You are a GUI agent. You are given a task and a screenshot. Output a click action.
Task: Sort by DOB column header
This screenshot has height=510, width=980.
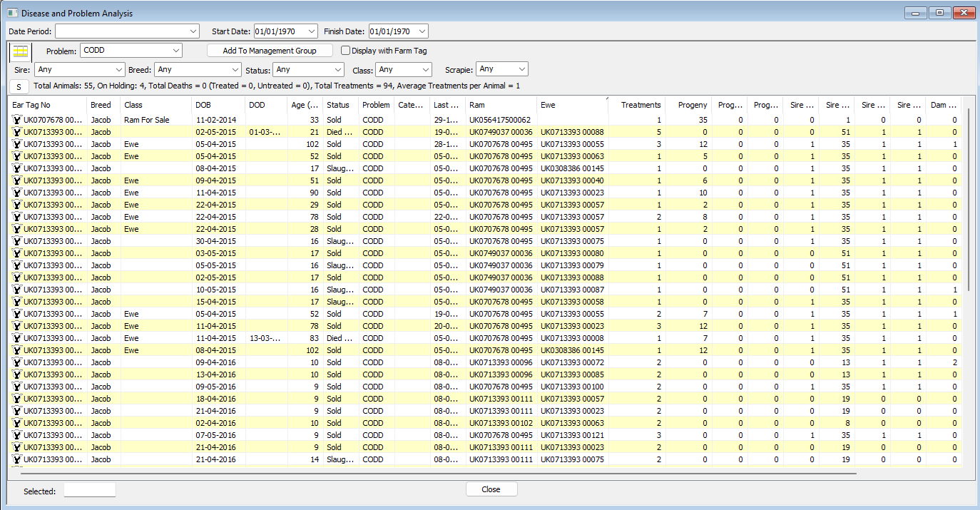219,105
